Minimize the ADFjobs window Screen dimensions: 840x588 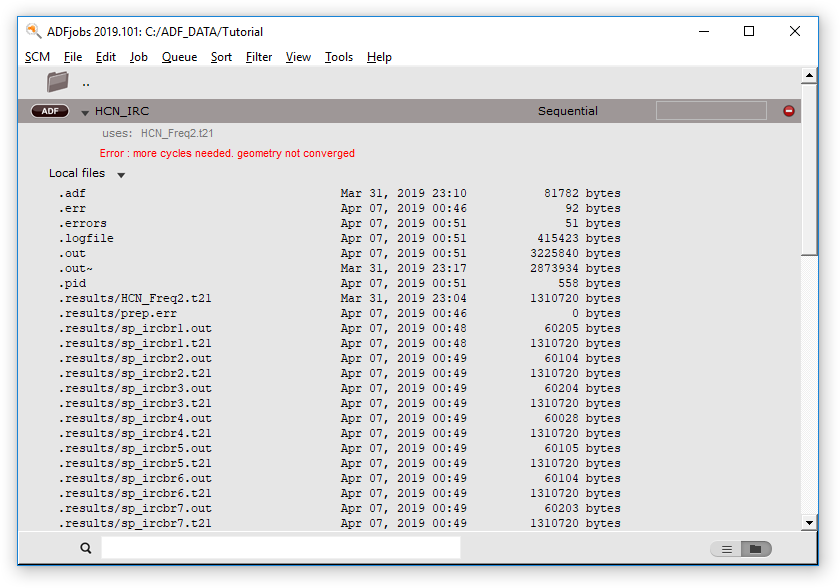pos(704,32)
